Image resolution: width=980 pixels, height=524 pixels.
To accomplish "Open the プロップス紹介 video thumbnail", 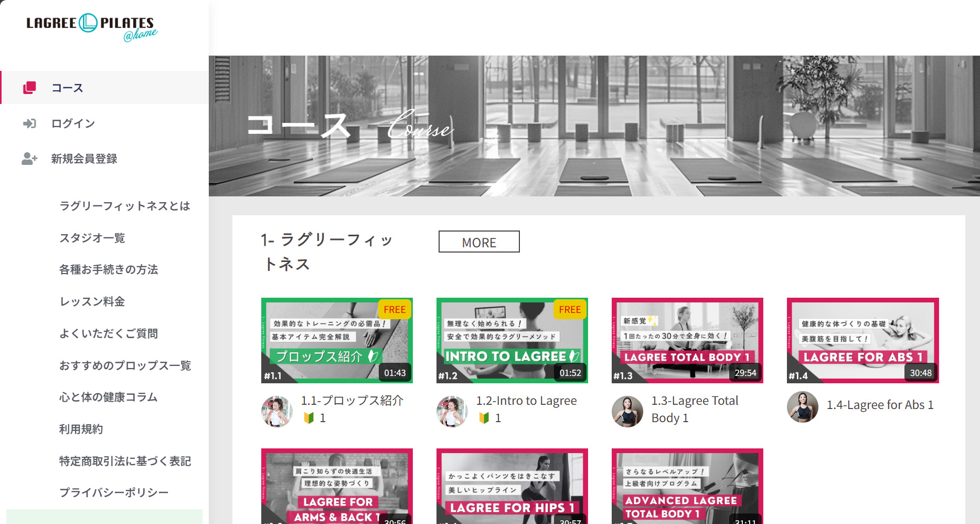I will click(x=337, y=340).
